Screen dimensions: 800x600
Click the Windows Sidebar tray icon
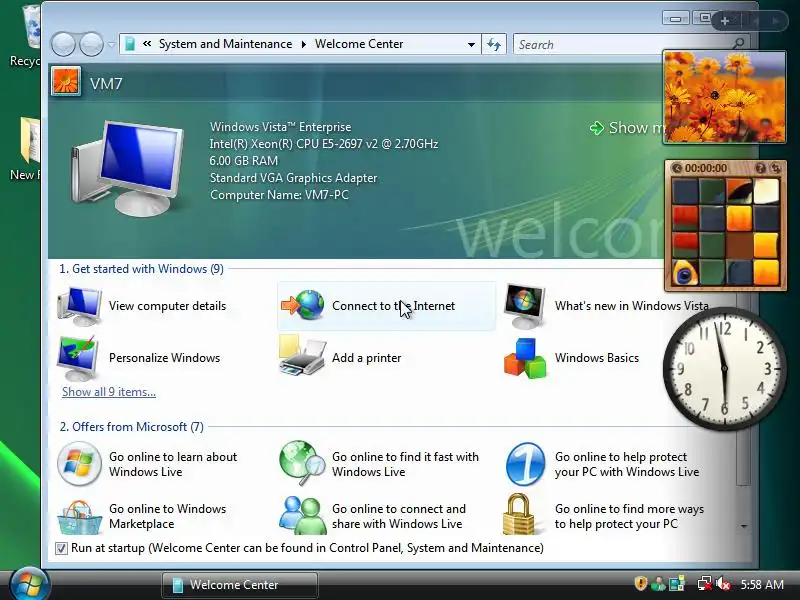tap(677, 584)
